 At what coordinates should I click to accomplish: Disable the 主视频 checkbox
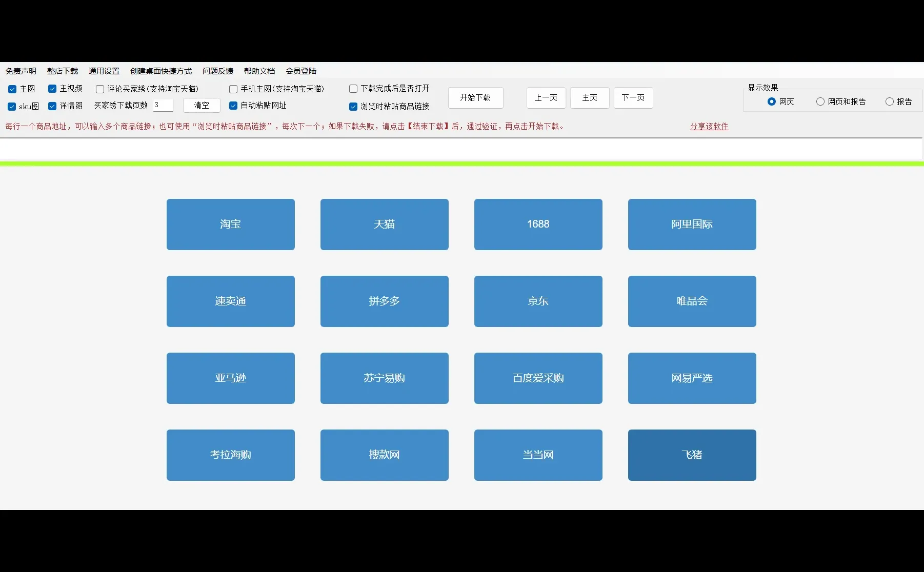click(x=52, y=89)
